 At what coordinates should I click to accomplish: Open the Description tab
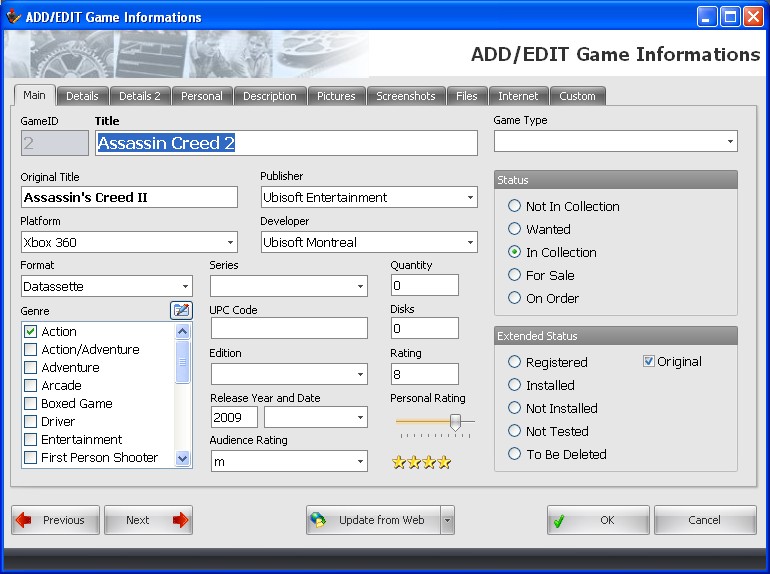(x=270, y=96)
